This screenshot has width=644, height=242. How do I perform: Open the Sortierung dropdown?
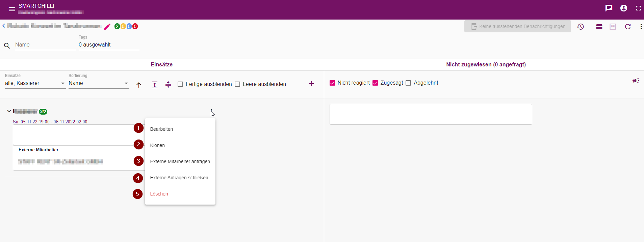[x=99, y=83]
